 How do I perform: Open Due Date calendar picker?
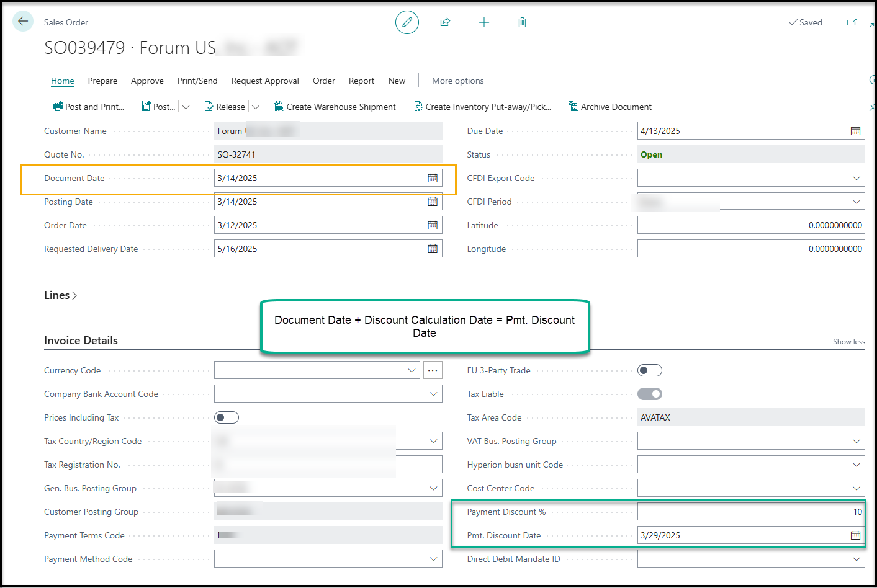tap(855, 131)
